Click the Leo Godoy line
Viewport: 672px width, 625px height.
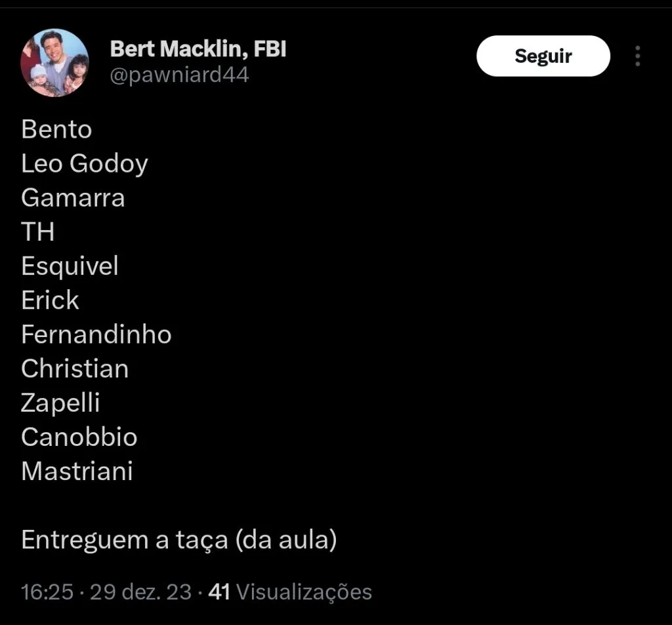(85, 163)
